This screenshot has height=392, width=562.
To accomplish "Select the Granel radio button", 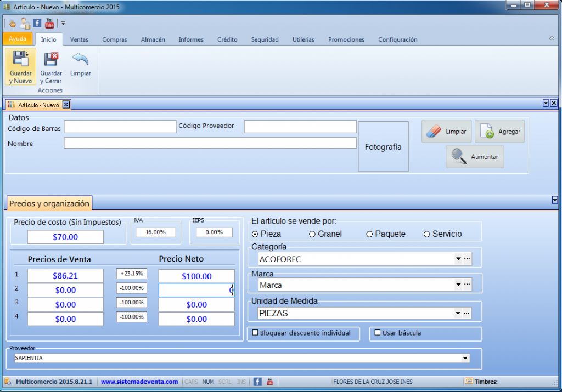I will coord(312,234).
